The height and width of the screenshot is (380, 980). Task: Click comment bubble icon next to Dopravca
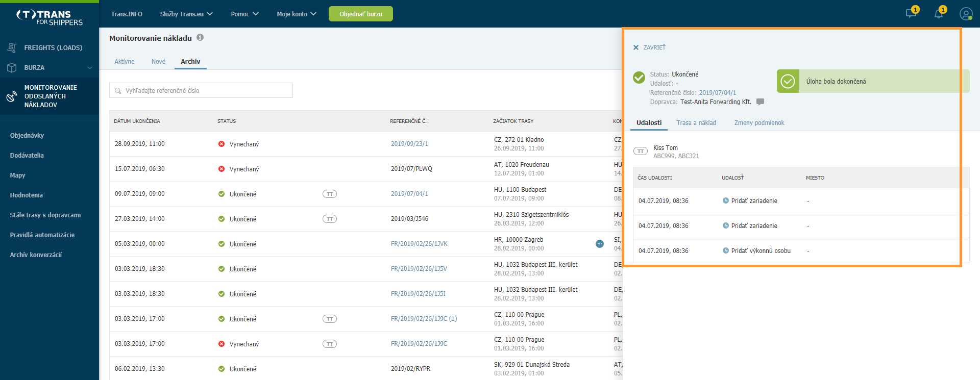point(760,102)
